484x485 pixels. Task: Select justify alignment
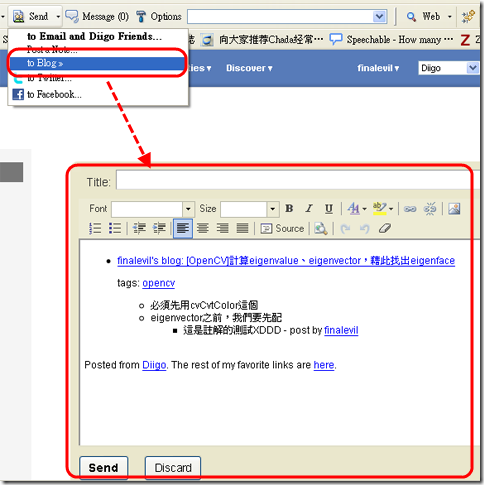pos(242,229)
